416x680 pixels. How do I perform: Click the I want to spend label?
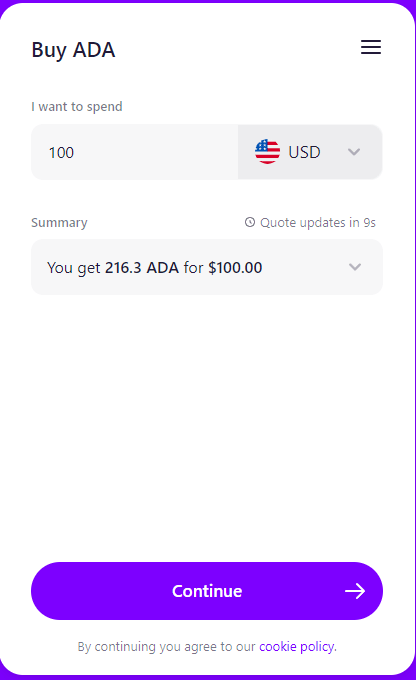[x=77, y=107]
